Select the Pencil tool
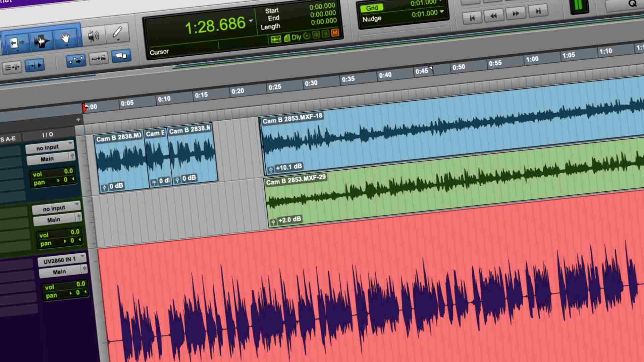Screen dimensions: 644x362 117,33
